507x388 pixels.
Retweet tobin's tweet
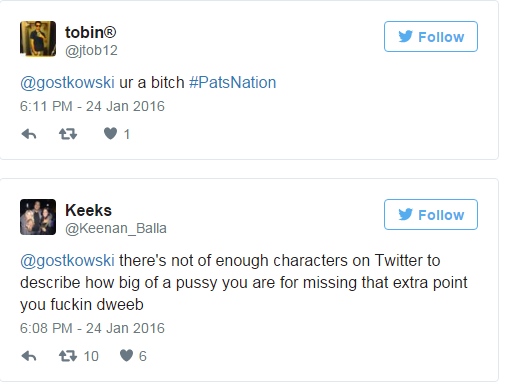click(x=68, y=134)
